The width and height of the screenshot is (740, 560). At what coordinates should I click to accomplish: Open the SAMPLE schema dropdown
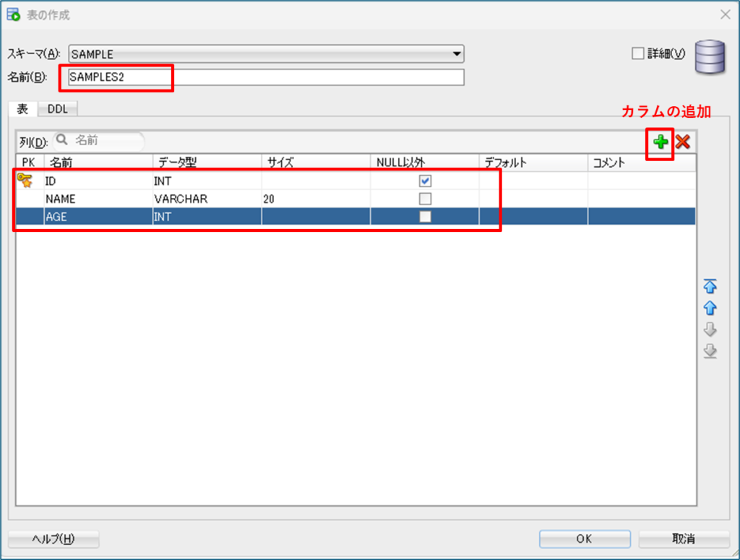[x=456, y=54]
